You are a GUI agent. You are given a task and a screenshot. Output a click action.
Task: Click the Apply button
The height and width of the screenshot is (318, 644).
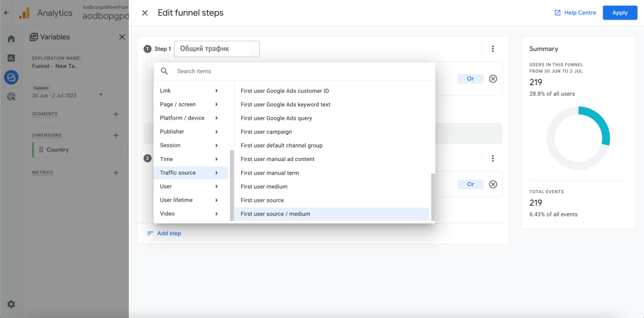click(620, 13)
